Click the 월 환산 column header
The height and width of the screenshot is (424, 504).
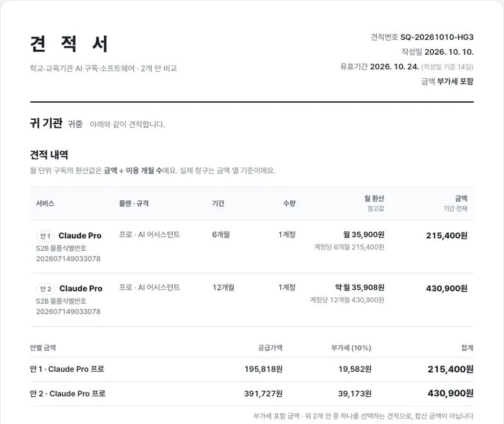pyautogui.click(x=374, y=198)
